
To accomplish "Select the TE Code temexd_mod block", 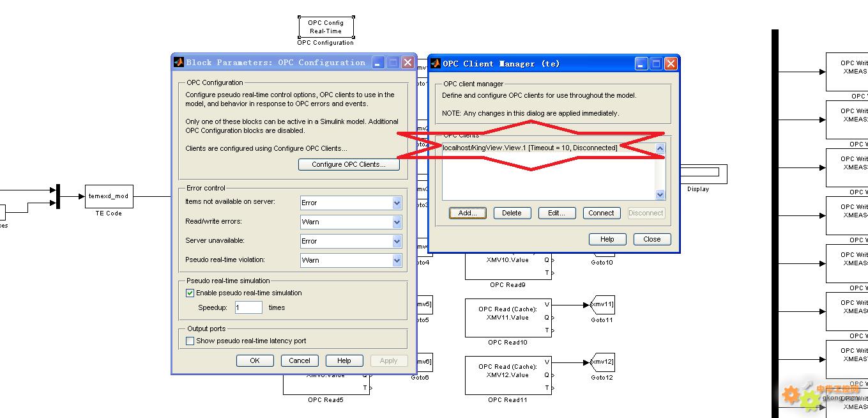I will 109,196.
